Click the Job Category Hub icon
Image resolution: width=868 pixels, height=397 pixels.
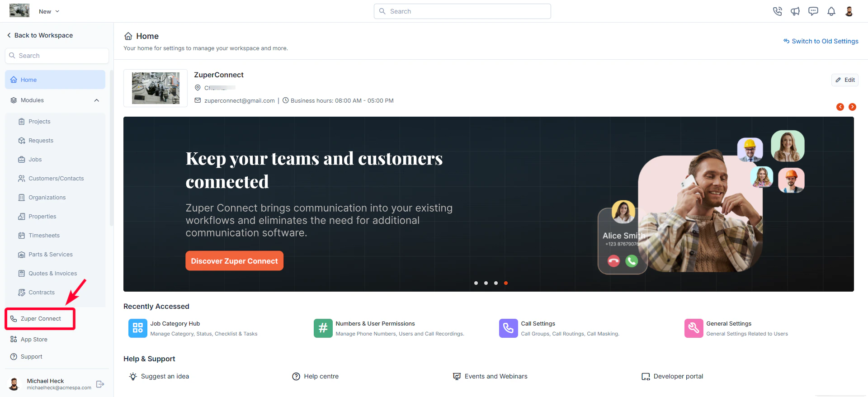tap(138, 328)
